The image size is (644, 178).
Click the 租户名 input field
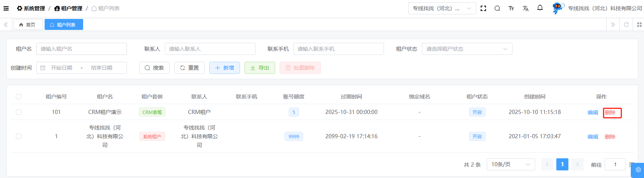pos(81,49)
